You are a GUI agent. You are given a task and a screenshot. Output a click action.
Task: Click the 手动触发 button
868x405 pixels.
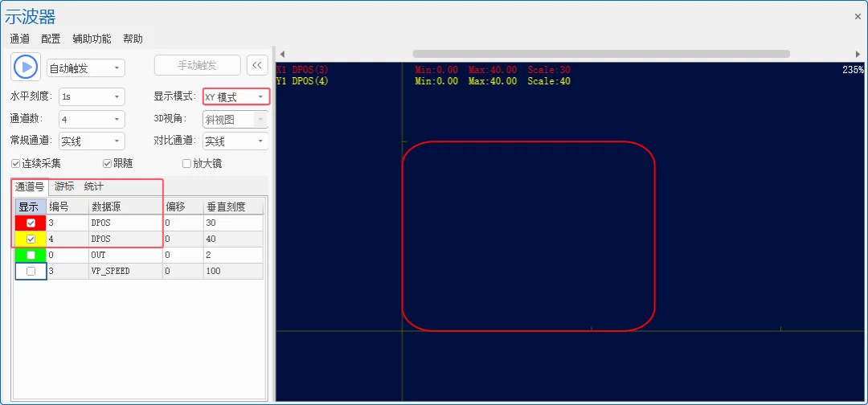[197, 65]
